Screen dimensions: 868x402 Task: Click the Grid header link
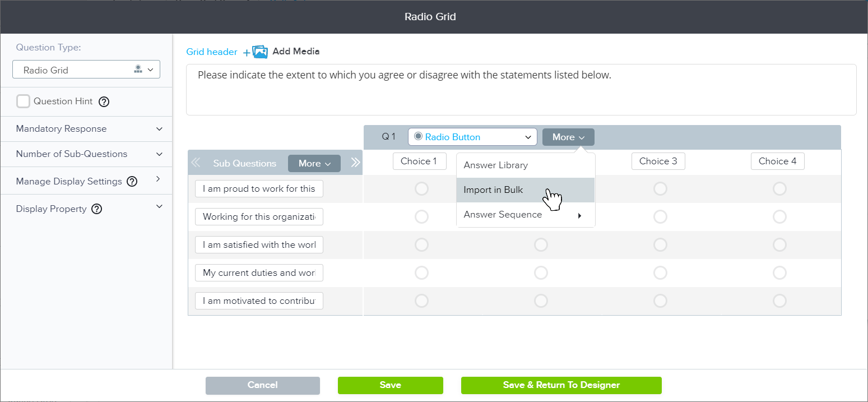212,52
